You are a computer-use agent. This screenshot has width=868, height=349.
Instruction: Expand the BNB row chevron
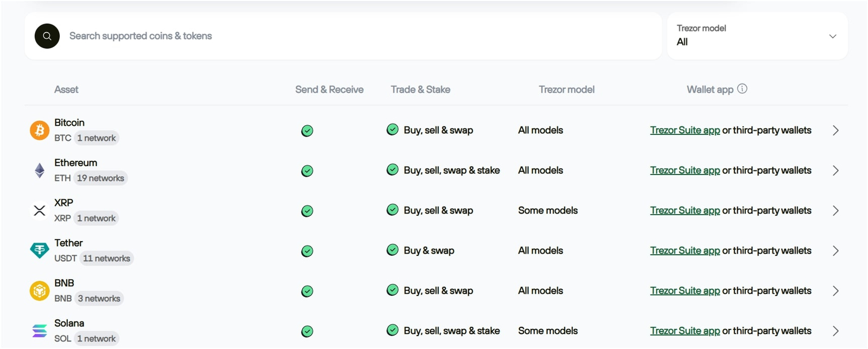tap(835, 291)
